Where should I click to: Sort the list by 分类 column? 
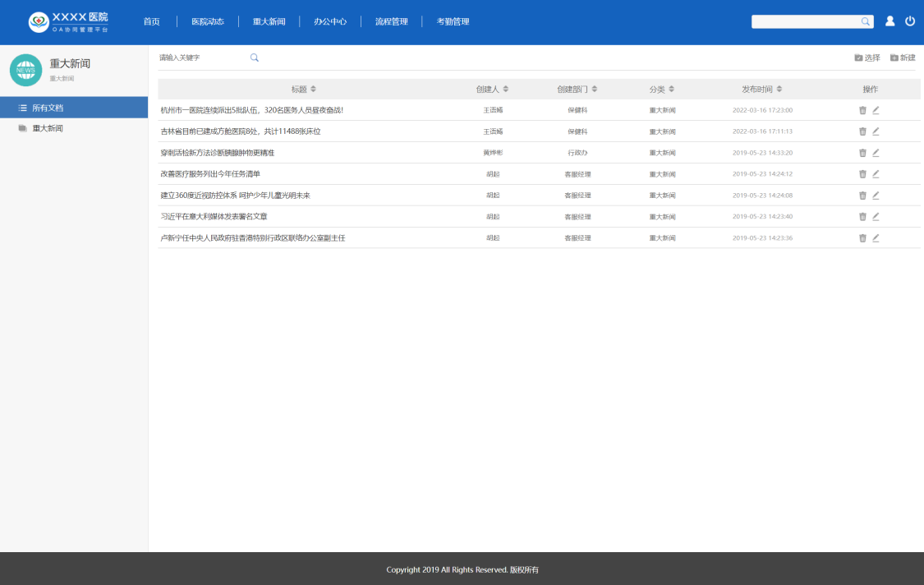671,89
